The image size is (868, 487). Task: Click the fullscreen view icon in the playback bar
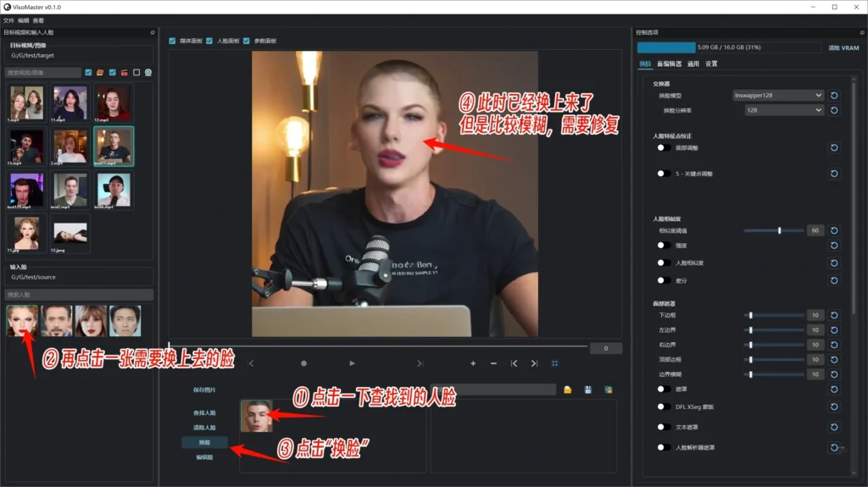[555, 363]
